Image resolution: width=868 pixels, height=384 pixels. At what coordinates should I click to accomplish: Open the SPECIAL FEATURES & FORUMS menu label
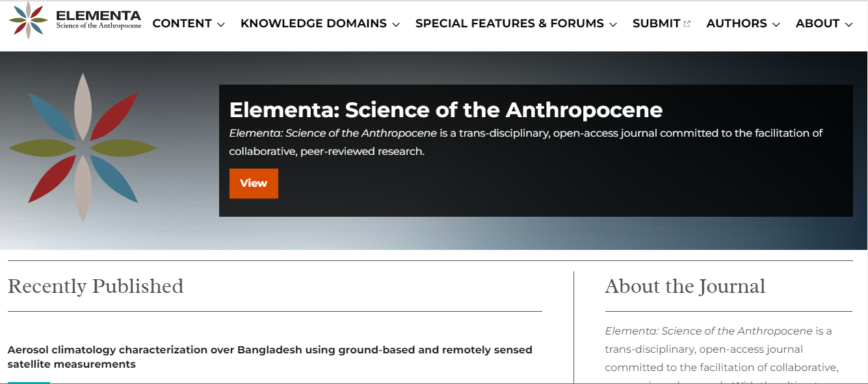(x=509, y=23)
